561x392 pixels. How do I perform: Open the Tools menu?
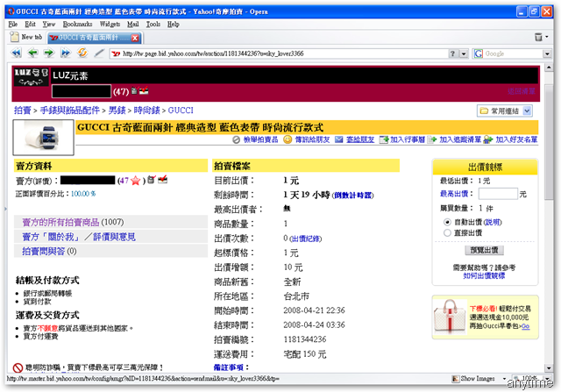click(153, 24)
